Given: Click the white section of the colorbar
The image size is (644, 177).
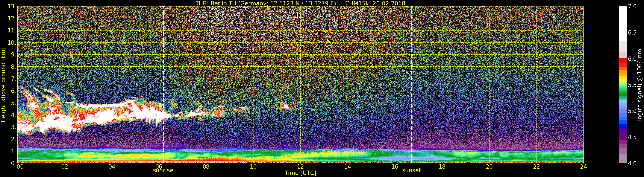Looking at the screenshot, I should 623,24.
